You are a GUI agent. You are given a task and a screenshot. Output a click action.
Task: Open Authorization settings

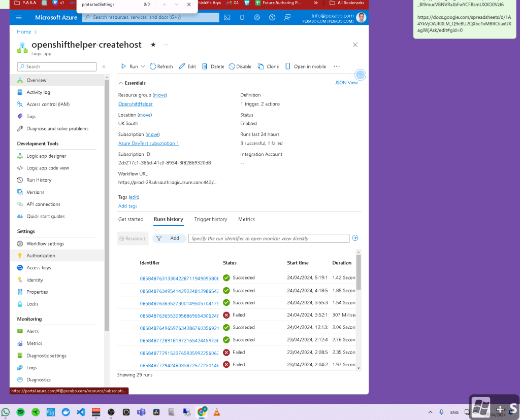pyautogui.click(x=57, y=256)
